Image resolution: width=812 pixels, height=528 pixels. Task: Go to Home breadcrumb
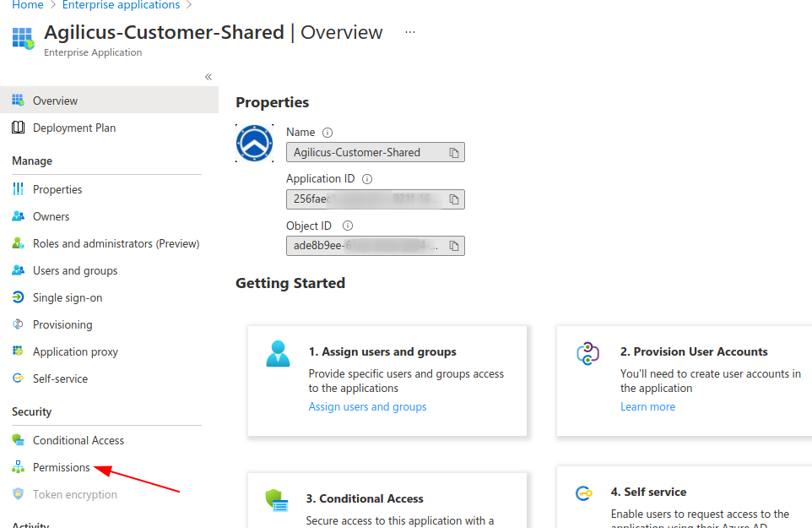tap(28, 5)
